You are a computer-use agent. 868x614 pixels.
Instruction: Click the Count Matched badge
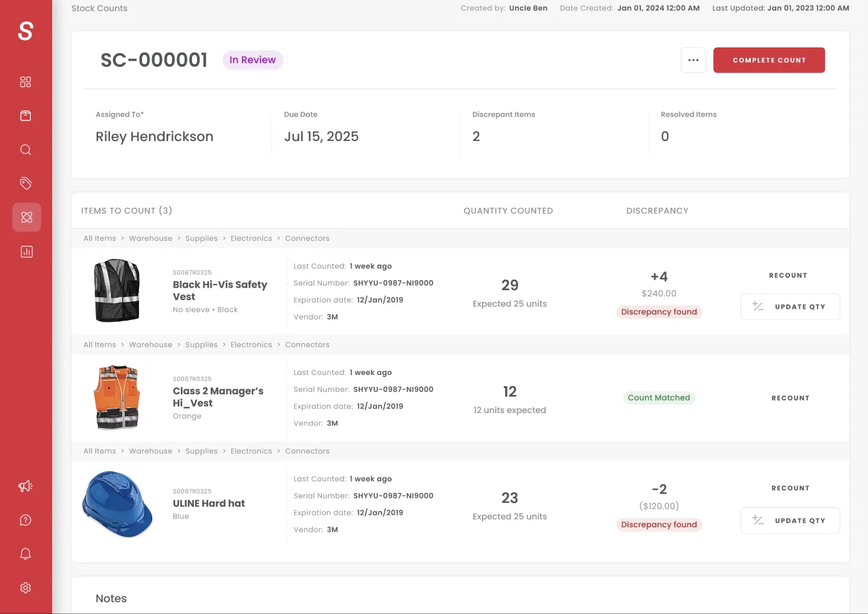(659, 397)
